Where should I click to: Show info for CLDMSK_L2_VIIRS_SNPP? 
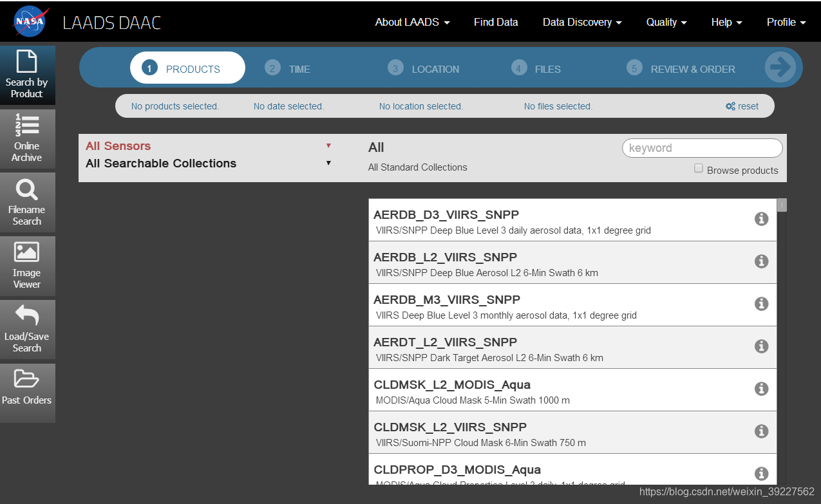pos(761,431)
